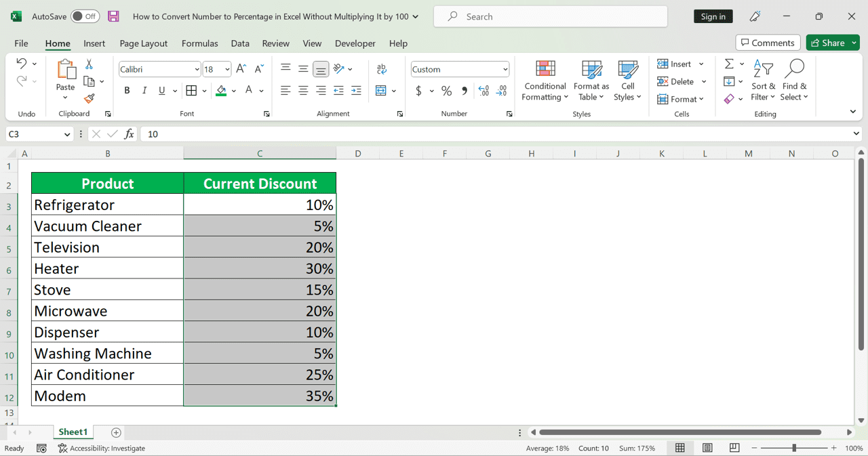Open the pen Coming Soon icon in title bar

[x=755, y=16]
